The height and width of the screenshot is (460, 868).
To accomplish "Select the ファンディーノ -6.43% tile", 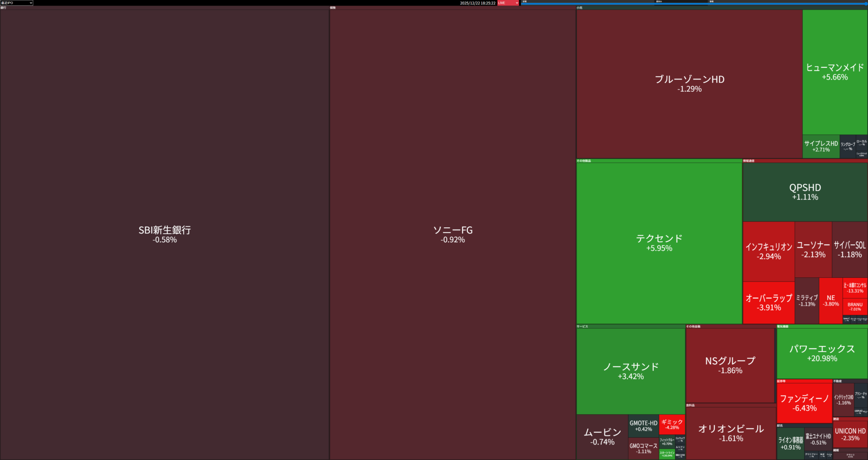I will coord(804,403).
